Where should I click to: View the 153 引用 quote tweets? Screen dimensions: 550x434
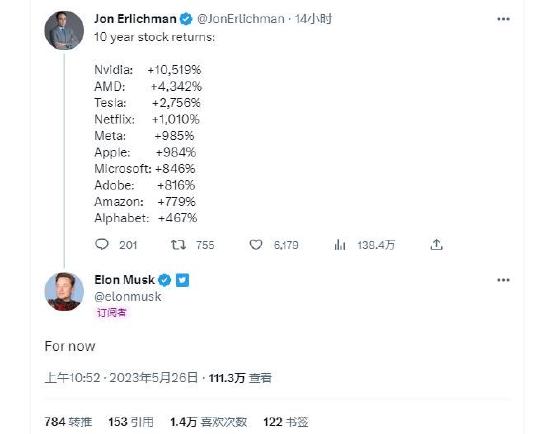(131, 422)
